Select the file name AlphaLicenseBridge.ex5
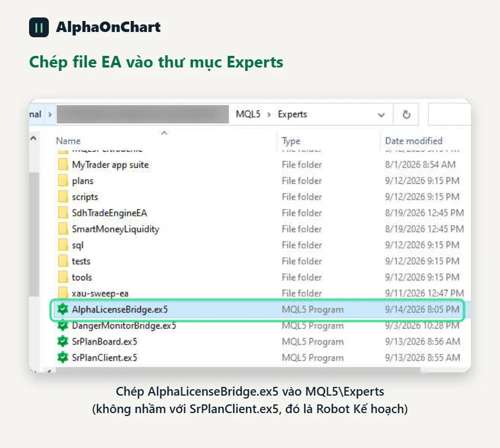 (120, 310)
